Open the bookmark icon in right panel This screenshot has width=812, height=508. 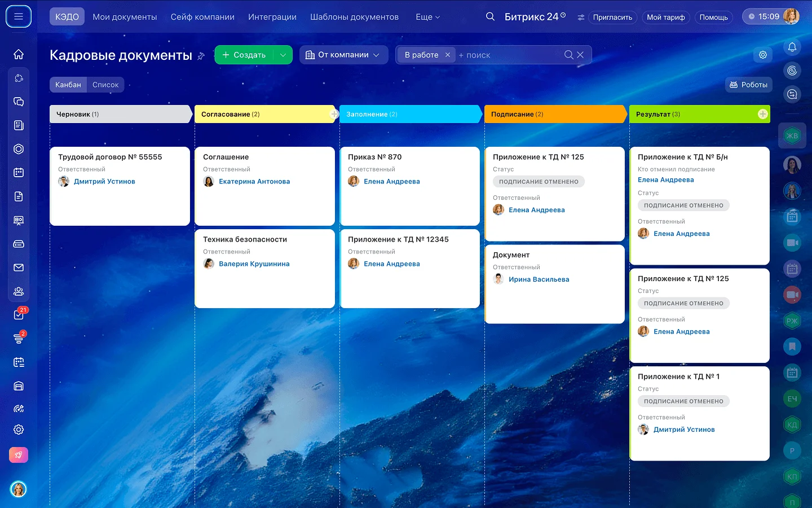(x=792, y=346)
